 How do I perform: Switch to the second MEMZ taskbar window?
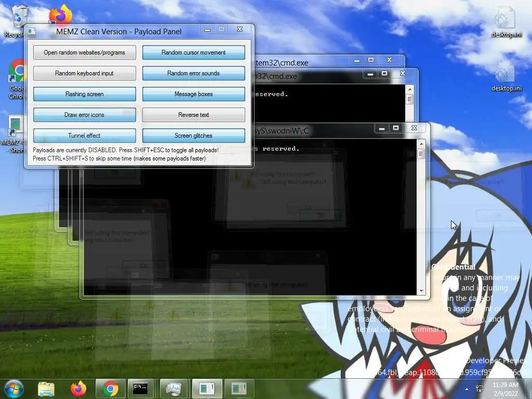point(239,389)
